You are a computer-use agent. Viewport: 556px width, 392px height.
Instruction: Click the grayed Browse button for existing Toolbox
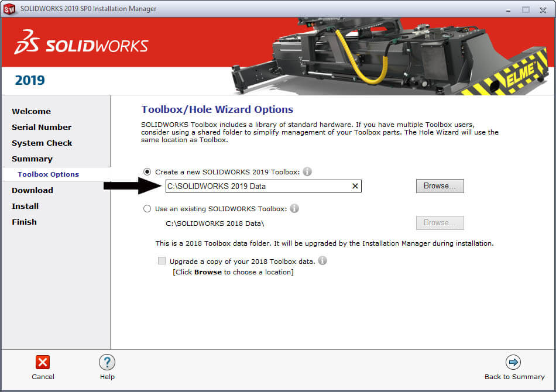(x=440, y=223)
